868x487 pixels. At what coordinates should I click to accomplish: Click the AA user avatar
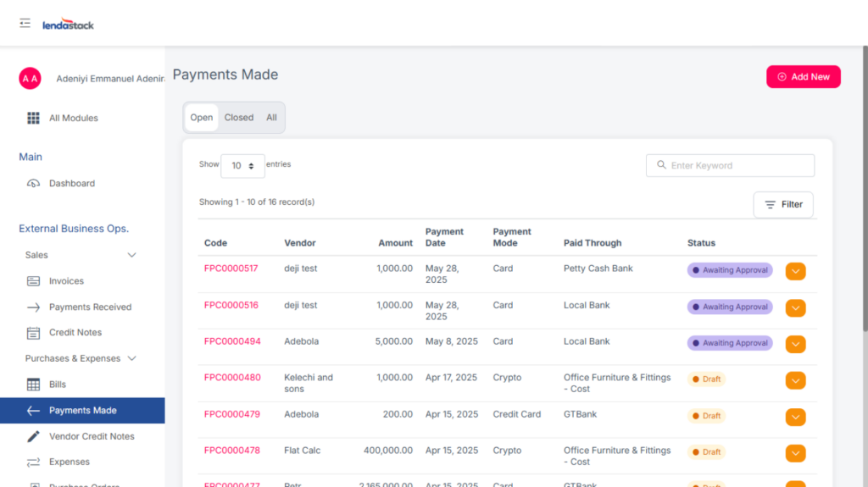click(x=30, y=79)
